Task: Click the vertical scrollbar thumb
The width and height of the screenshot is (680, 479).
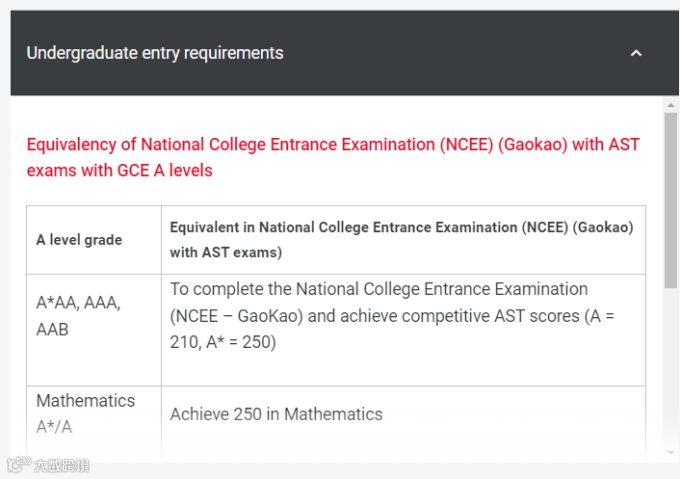Action: (x=671, y=200)
